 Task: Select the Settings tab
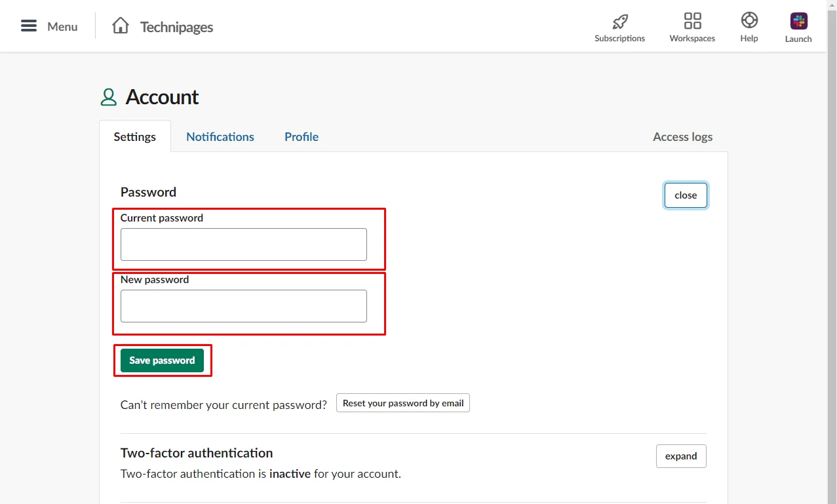(x=135, y=137)
